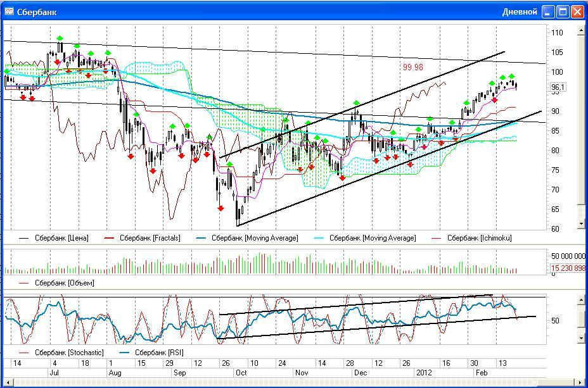Click the 70 price axis label
The image size is (588, 388).
pos(557,190)
